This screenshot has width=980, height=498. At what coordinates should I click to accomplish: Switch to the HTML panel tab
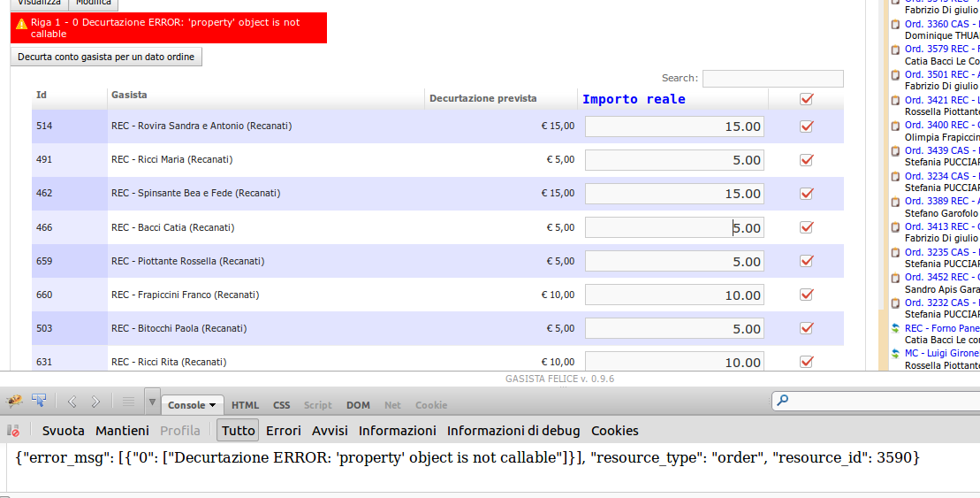click(245, 405)
